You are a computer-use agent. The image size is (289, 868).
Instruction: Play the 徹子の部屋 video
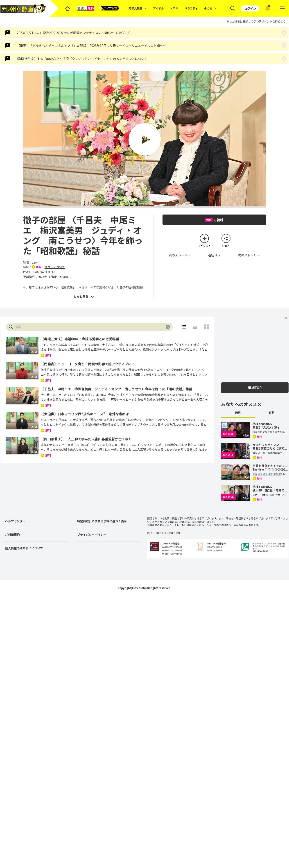[144, 139]
